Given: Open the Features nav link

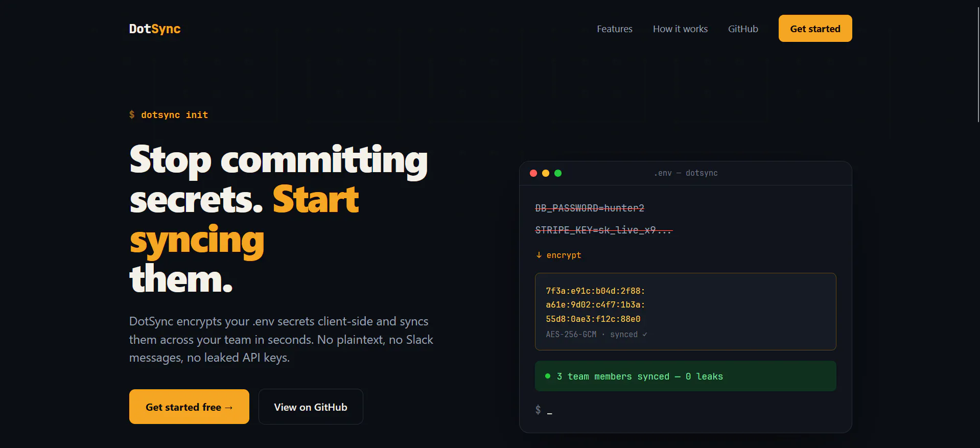Looking at the screenshot, I should click(615, 29).
